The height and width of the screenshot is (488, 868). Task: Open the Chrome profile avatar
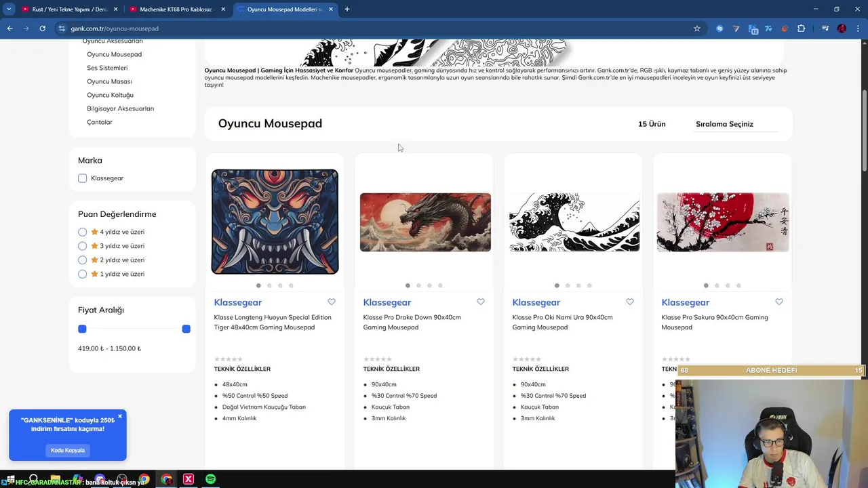(842, 28)
